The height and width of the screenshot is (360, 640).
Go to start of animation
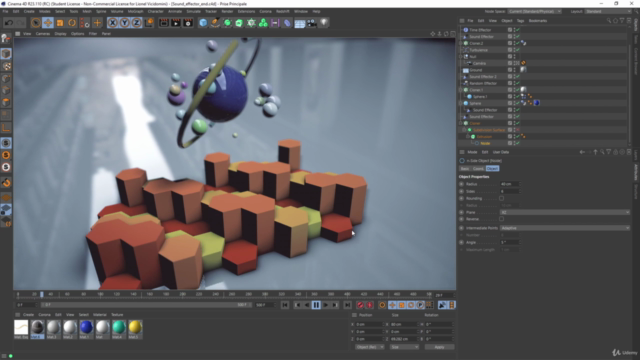(x=285, y=305)
